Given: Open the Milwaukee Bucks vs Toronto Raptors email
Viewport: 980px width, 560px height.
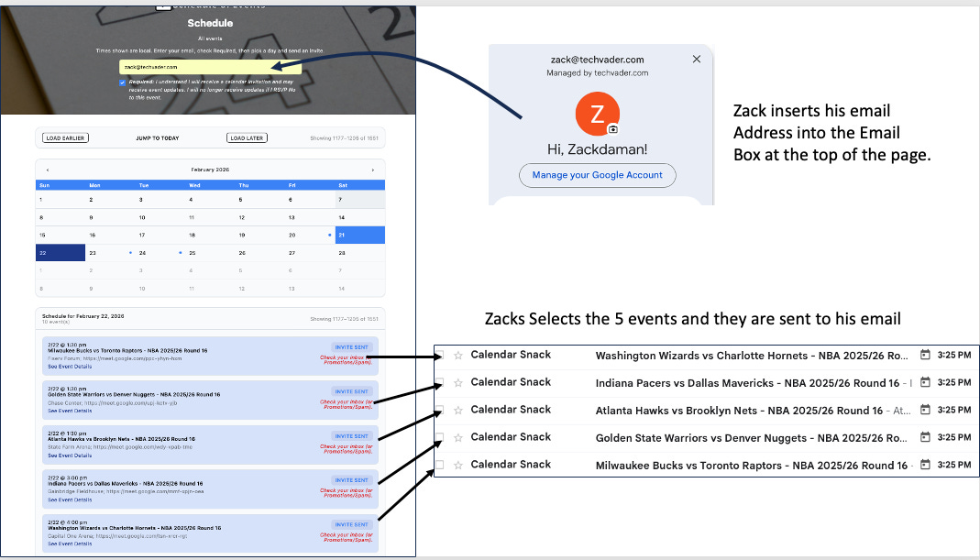Looking at the screenshot, I should pyautogui.click(x=706, y=465).
